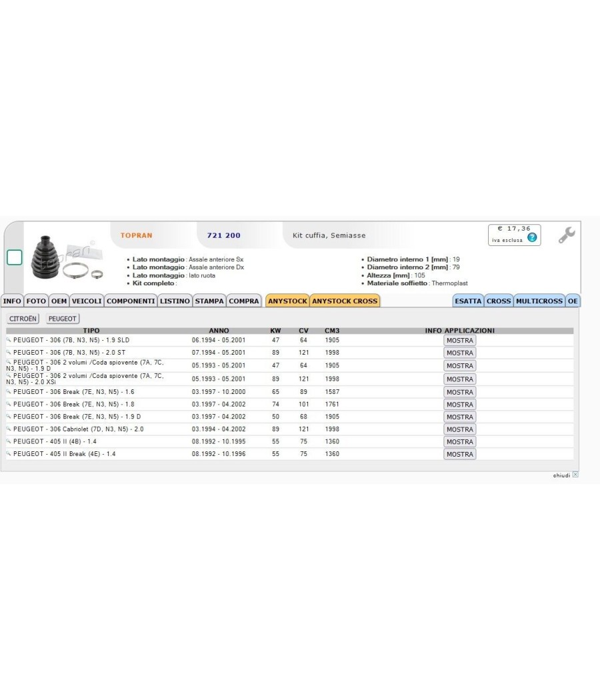The image size is (600, 700).
Task: Click MOSTRA for 306 1.9 SLD
Action: pos(460,340)
